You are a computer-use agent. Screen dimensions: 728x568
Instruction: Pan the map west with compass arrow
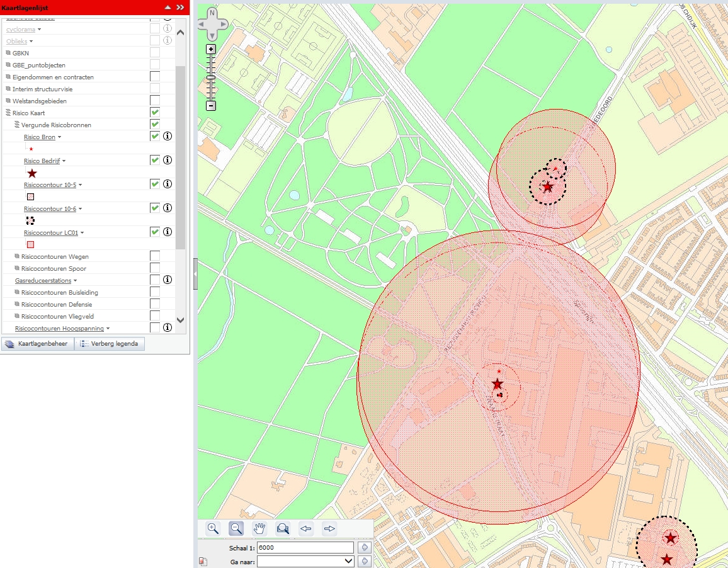202,24
